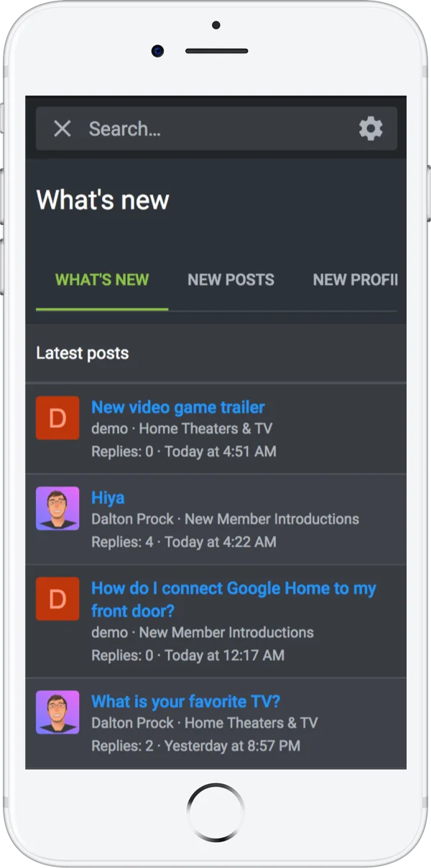
Task: Click Home Theaters & TV under New video game trailer
Action: (205, 429)
